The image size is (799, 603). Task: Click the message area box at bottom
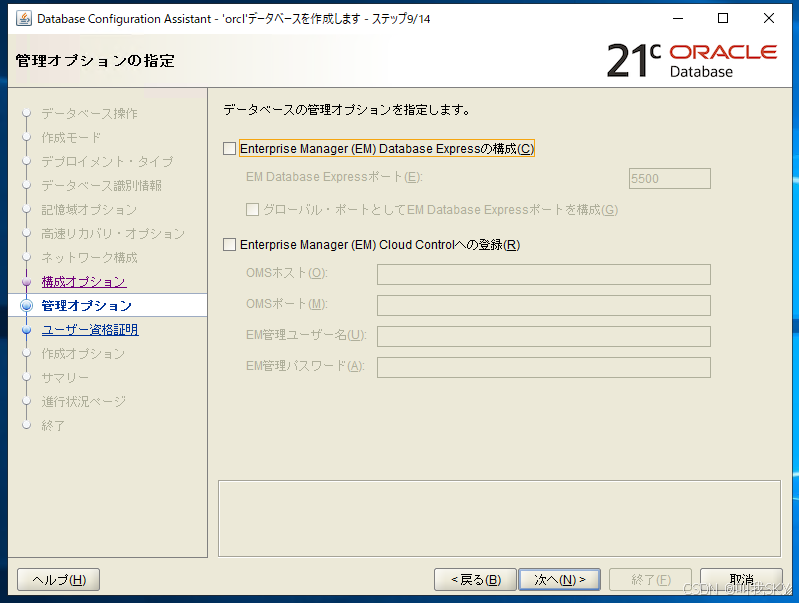click(499, 518)
